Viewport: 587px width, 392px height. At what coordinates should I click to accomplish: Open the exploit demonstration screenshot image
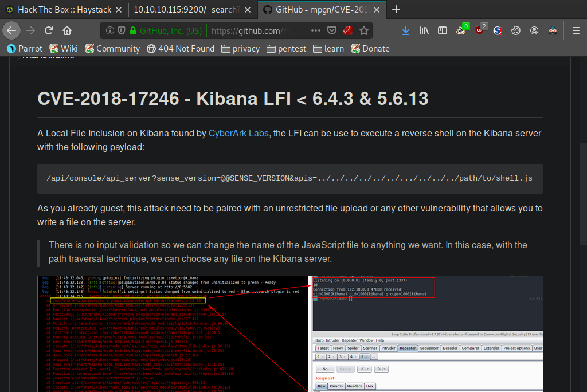(x=289, y=334)
